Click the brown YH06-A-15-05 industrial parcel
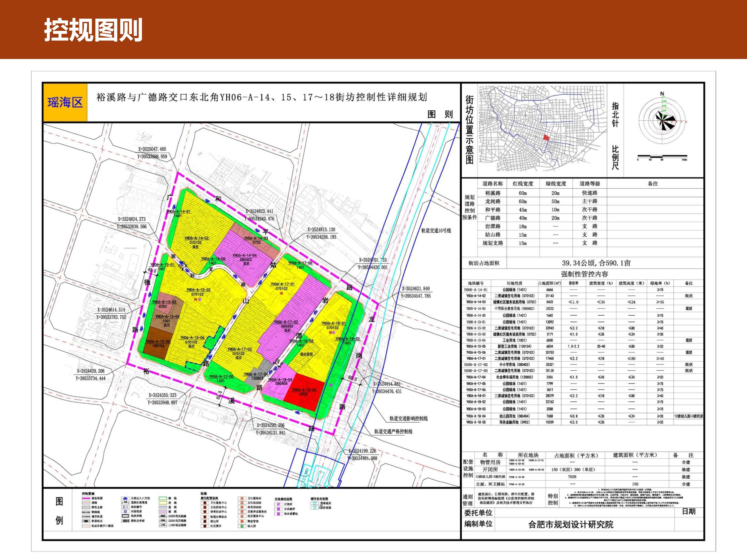Viewport: 747px width, 560px height. [x=156, y=348]
